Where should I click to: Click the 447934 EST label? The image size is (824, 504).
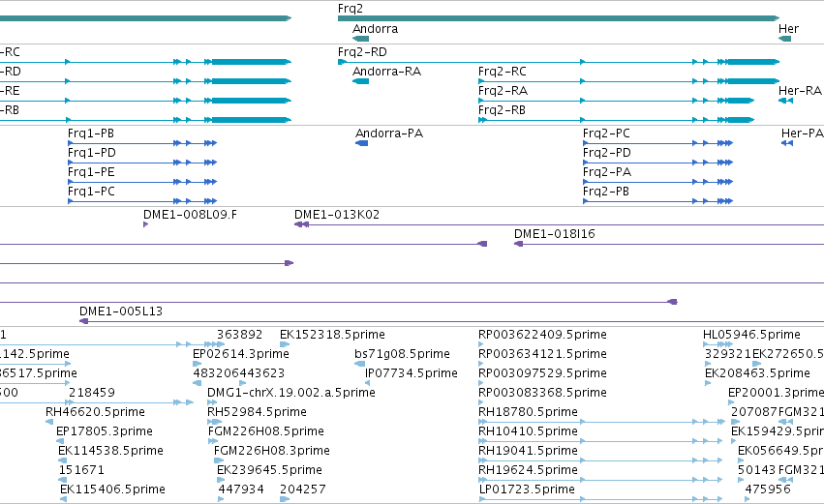coord(241,489)
